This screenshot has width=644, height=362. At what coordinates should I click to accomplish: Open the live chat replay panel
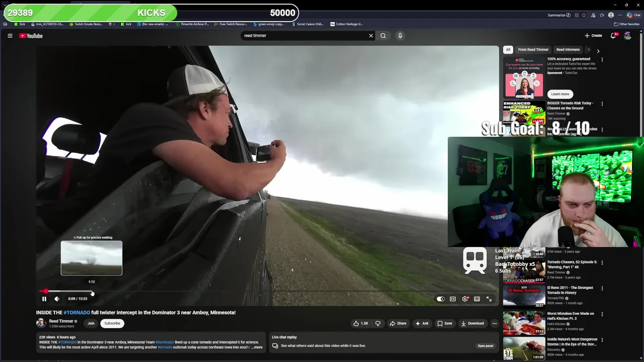click(x=486, y=346)
